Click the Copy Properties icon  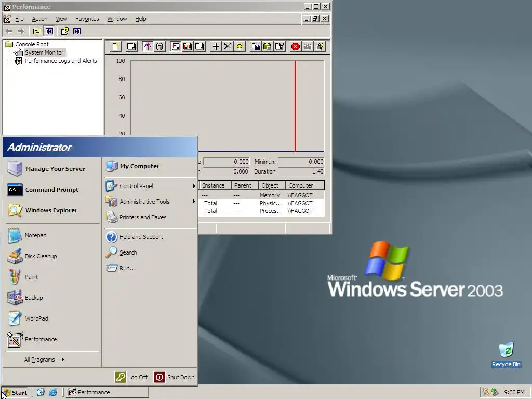pos(256,46)
